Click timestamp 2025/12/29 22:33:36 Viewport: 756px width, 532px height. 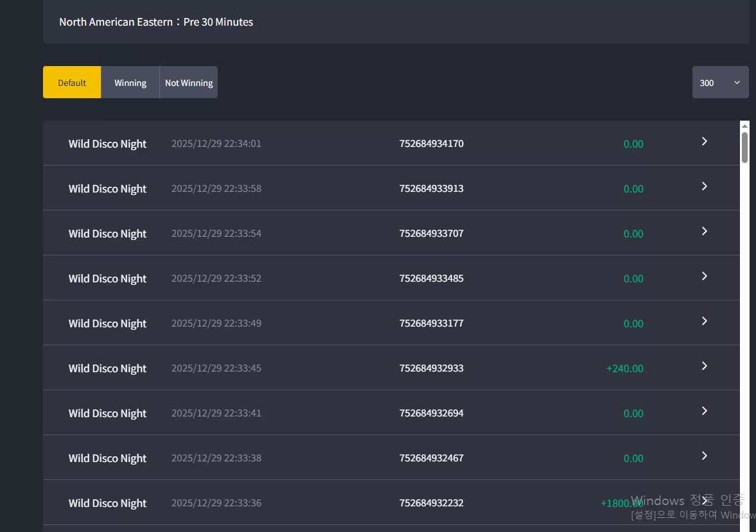pos(216,502)
